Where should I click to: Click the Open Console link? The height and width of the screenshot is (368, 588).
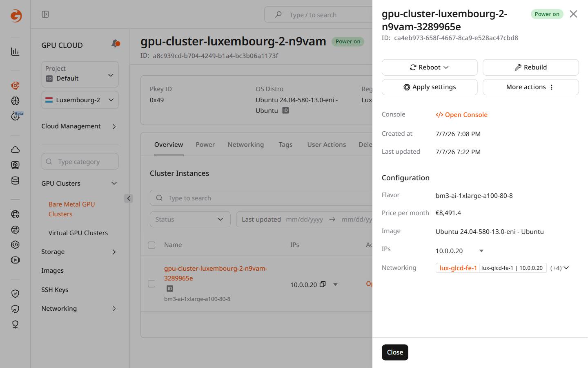pyautogui.click(x=461, y=114)
